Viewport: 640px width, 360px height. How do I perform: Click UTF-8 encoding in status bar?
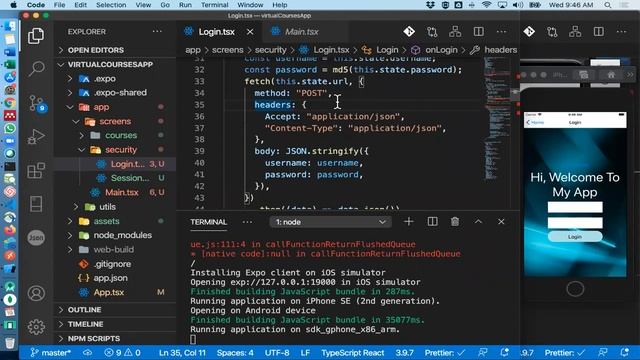point(277,353)
